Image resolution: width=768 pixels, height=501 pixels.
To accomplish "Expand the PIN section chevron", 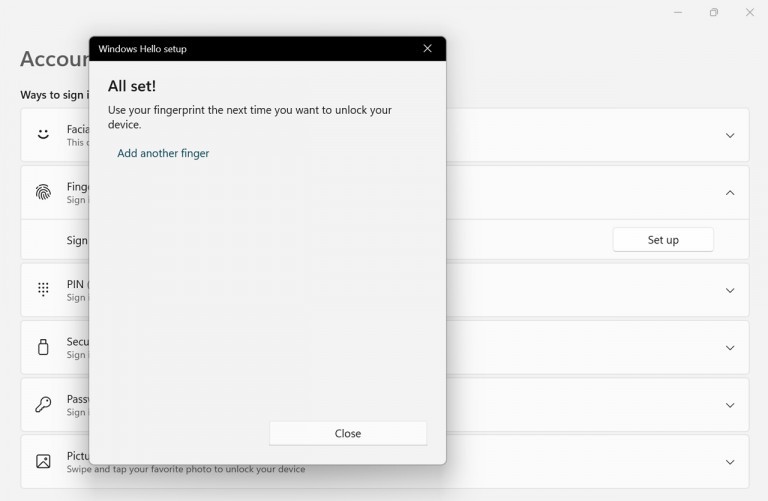I will (x=730, y=290).
